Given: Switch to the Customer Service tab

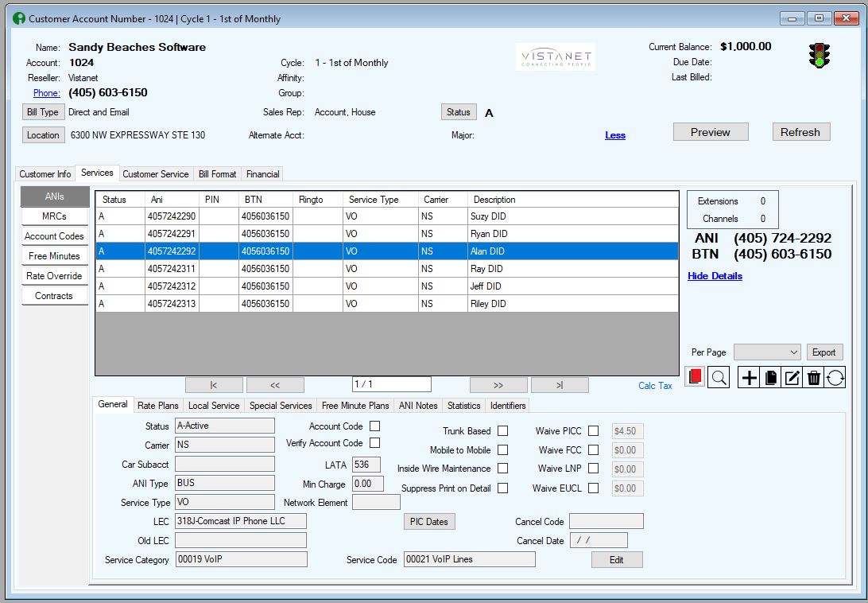Looking at the screenshot, I should pyautogui.click(x=156, y=174).
